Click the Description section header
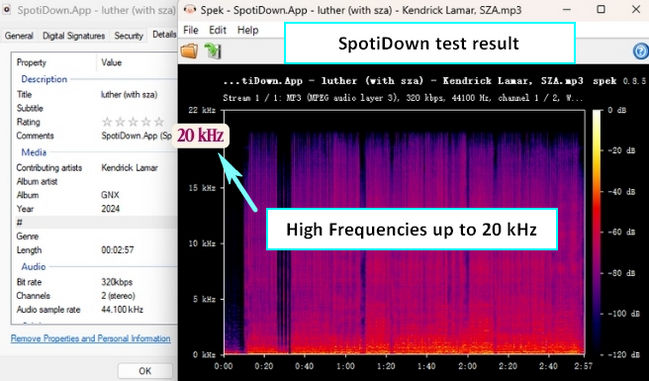 (x=44, y=79)
